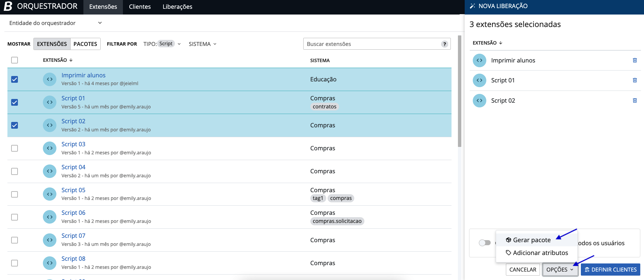Viewport: 644px width, 280px height.
Task: Sort selected panel by EXTENSÃO header
Action: point(488,43)
